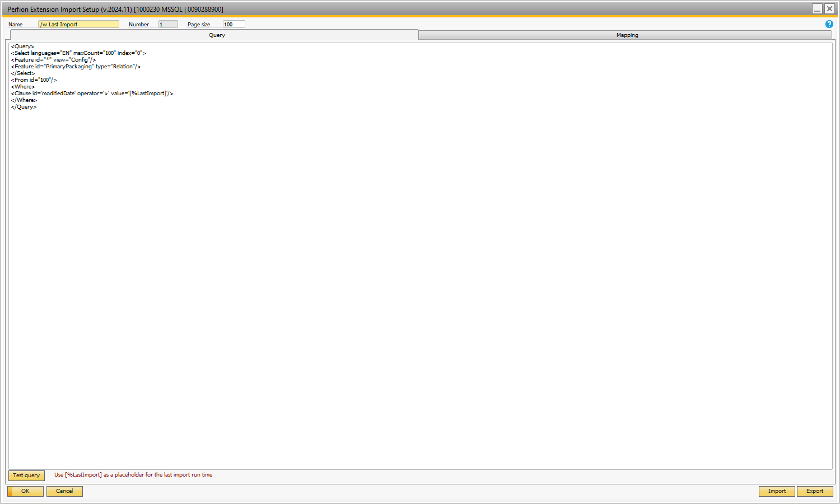840x504 pixels.
Task: Click the </Where> closing line
Action: tap(24, 100)
